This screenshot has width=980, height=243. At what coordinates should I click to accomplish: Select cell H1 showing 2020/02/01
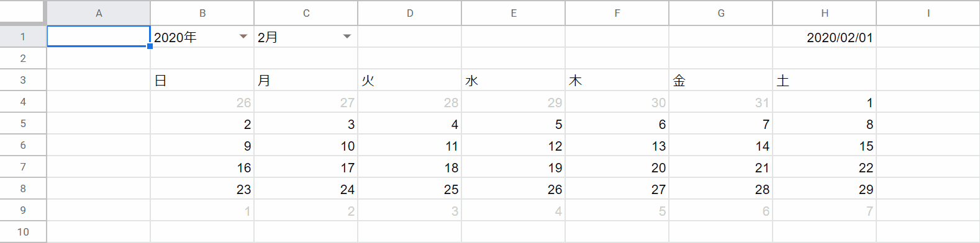coord(824,37)
